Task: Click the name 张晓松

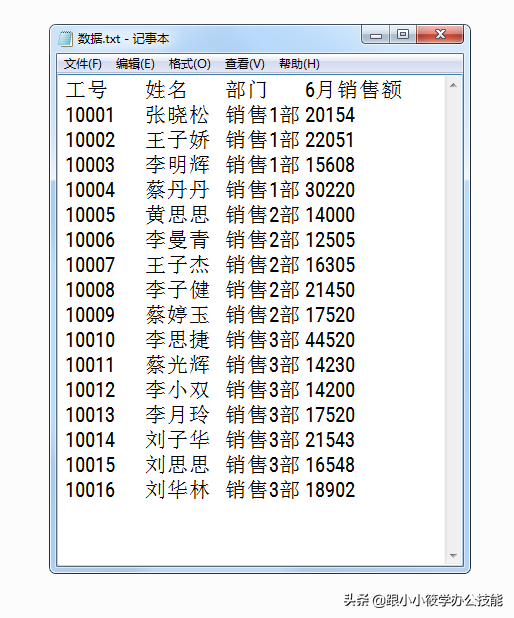Action: pyautogui.click(x=177, y=115)
